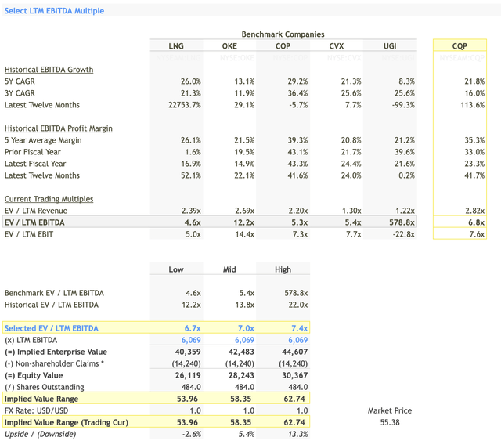Edit the selected low multiple 6.7x
This screenshot has height=448, width=501.
pyautogui.click(x=193, y=328)
